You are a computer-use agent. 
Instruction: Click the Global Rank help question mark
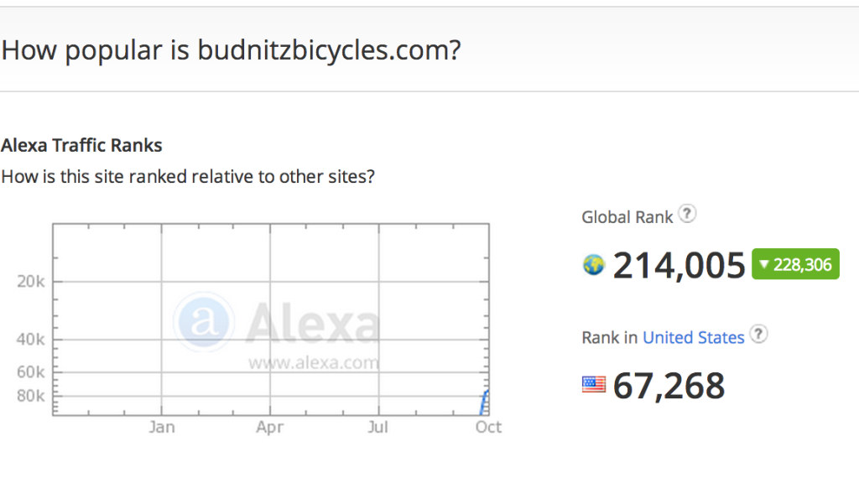[687, 214]
